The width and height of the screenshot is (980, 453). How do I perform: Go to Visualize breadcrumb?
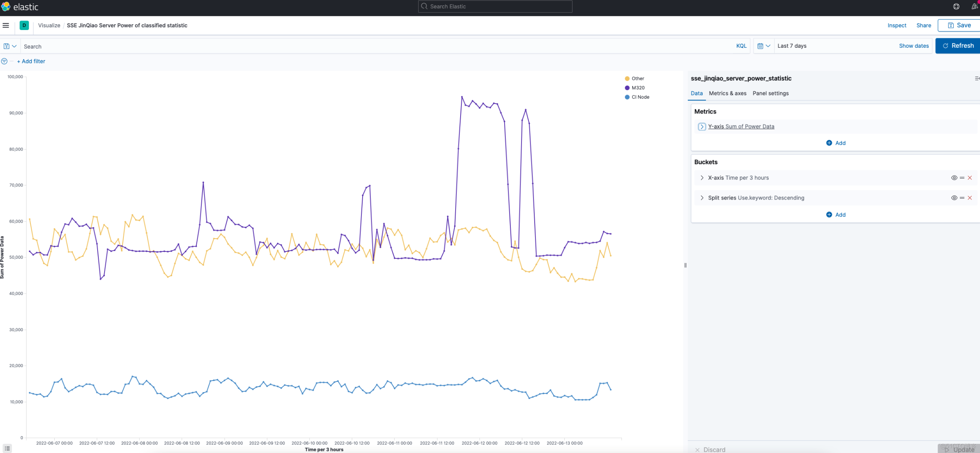pos(49,26)
